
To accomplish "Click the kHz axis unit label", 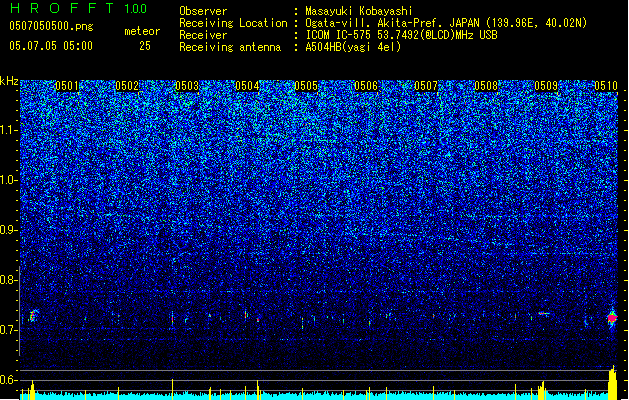I will pos(9,81).
